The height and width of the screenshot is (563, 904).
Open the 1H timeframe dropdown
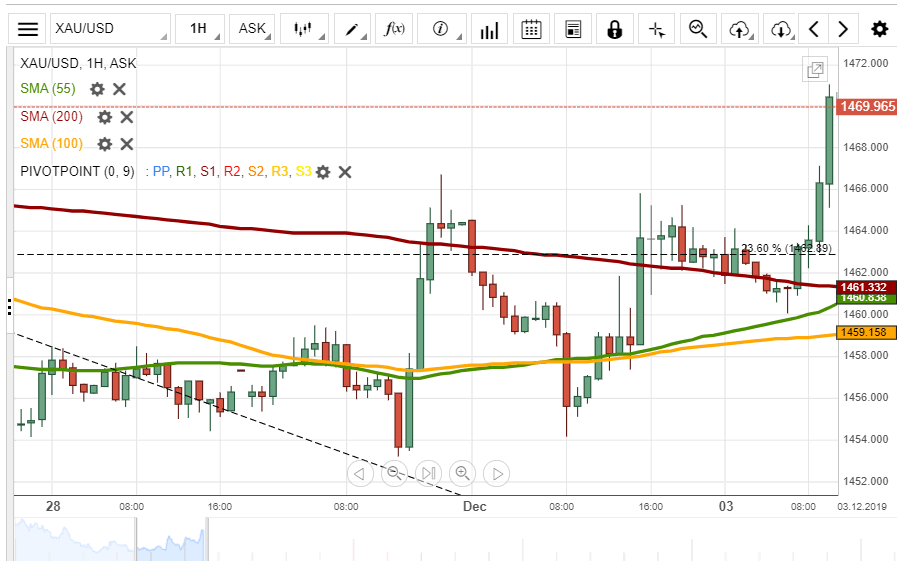coord(199,29)
